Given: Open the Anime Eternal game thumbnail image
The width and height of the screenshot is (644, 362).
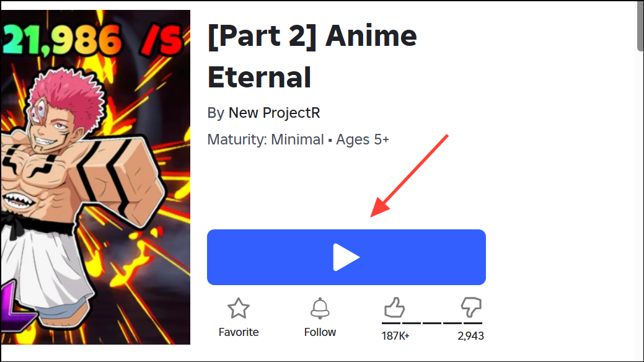Looking at the screenshot, I should click(x=95, y=177).
